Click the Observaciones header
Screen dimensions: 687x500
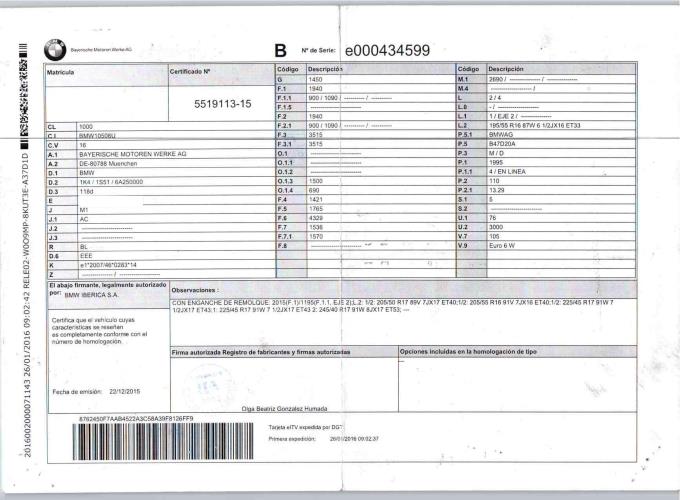tap(194, 290)
